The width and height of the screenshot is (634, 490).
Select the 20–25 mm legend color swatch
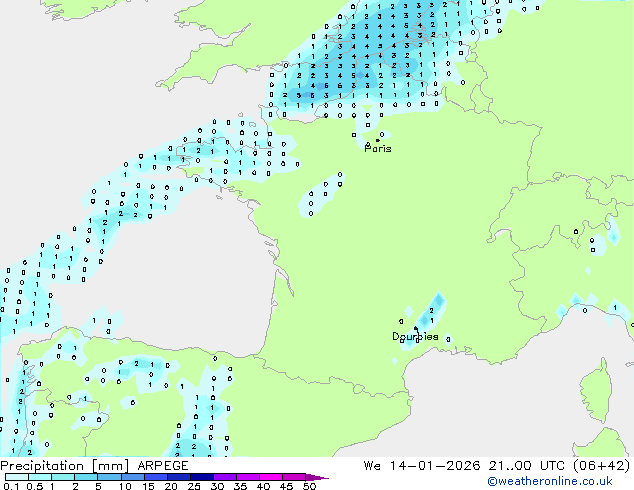(x=178, y=477)
